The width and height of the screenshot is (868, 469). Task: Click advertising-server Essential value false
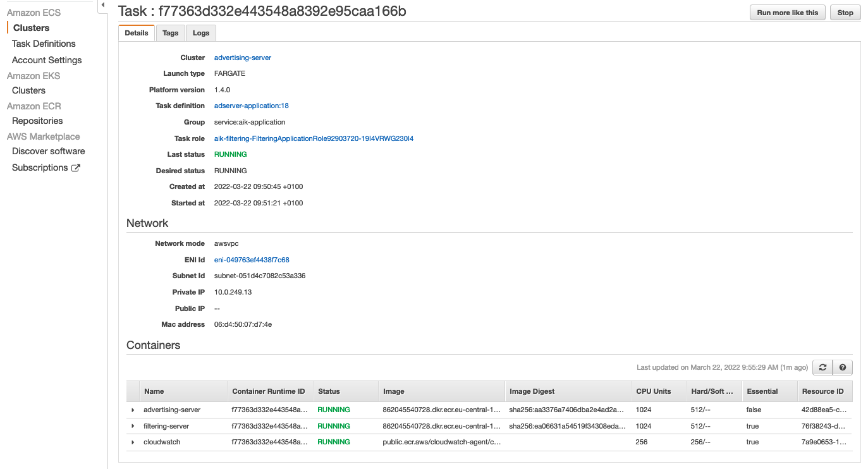(x=754, y=410)
